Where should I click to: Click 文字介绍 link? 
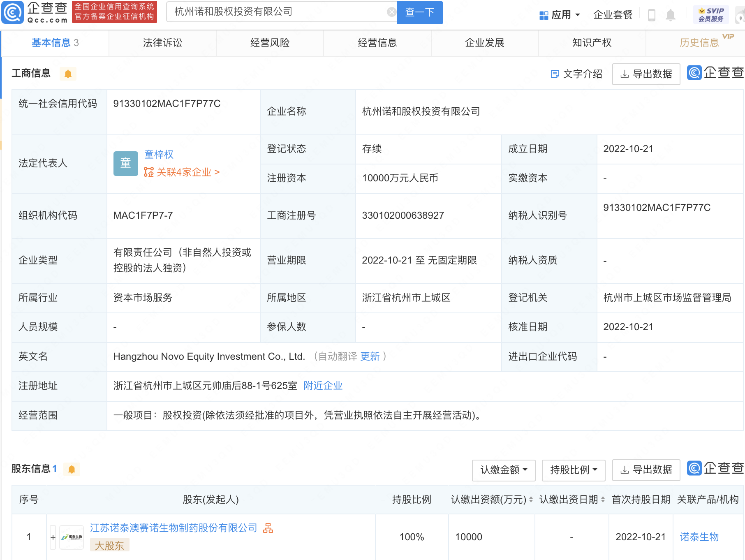click(x=576, y=74)
